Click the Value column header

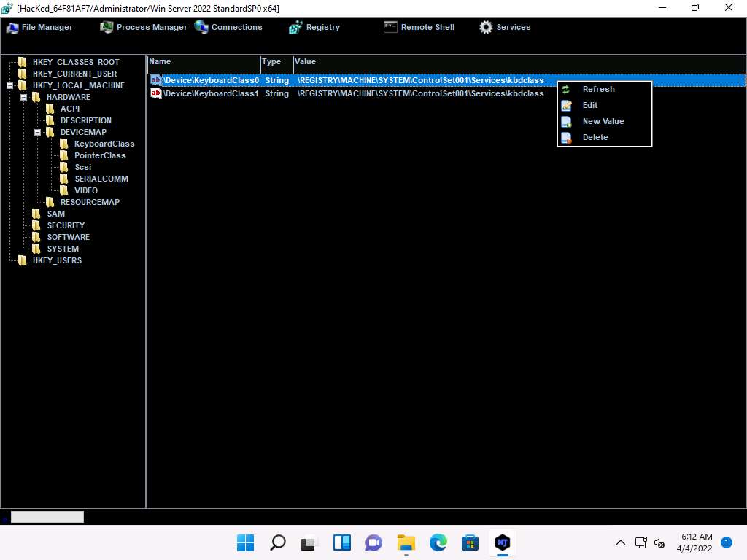305,62
